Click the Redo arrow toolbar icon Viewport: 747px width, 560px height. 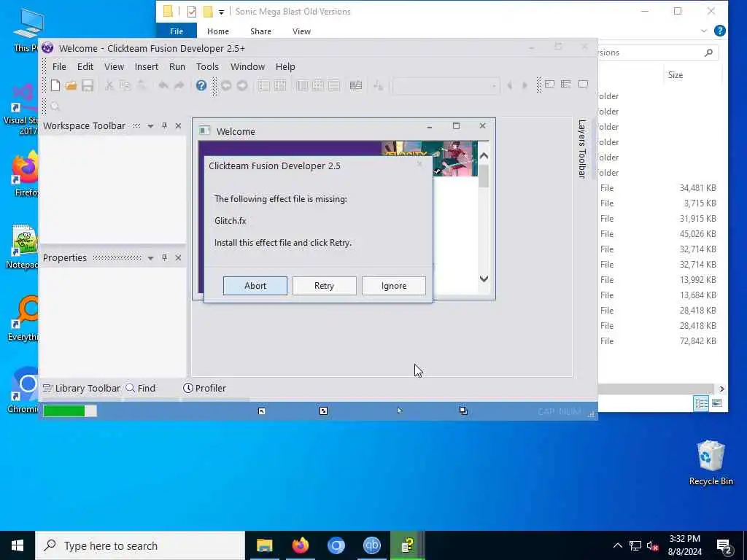tap(179, 86)
